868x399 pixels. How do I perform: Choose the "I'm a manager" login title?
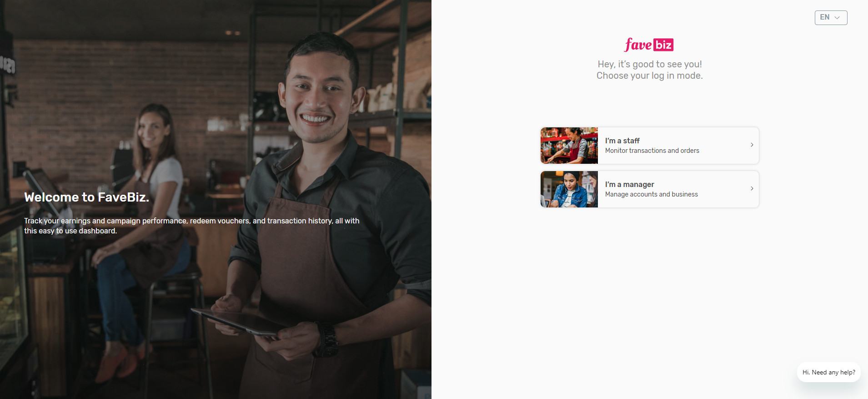tap(629, 184)
